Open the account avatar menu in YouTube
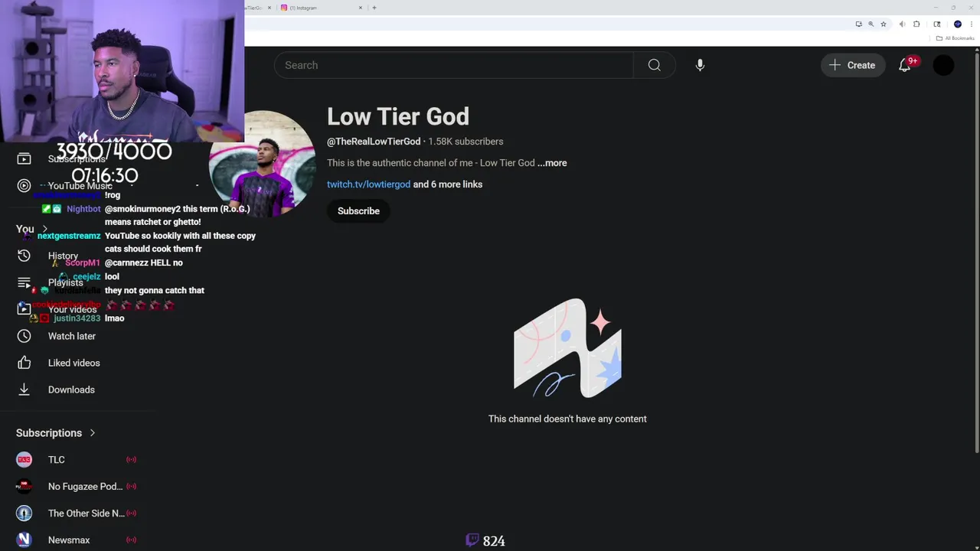The image size is (980, 551). coord(943,65)
